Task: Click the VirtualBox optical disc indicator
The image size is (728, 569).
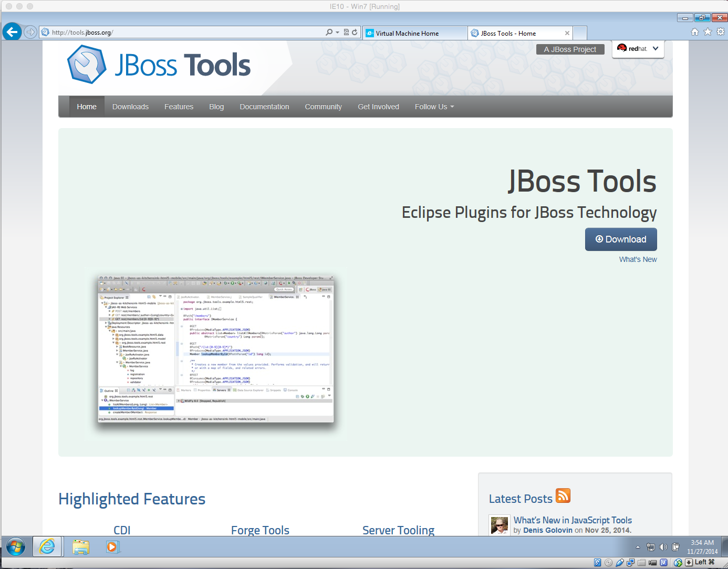Action: pos(609,563)
